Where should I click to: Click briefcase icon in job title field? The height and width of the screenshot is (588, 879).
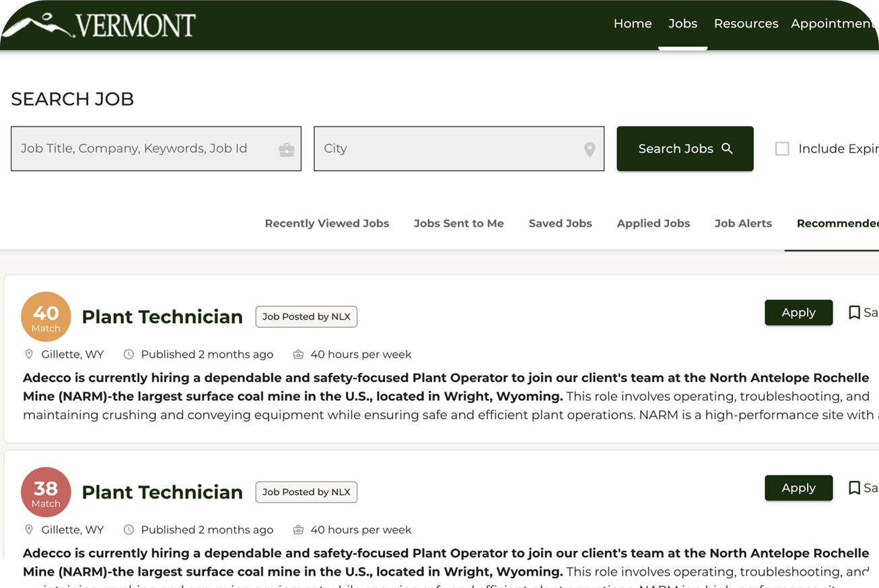coord(287,149)
